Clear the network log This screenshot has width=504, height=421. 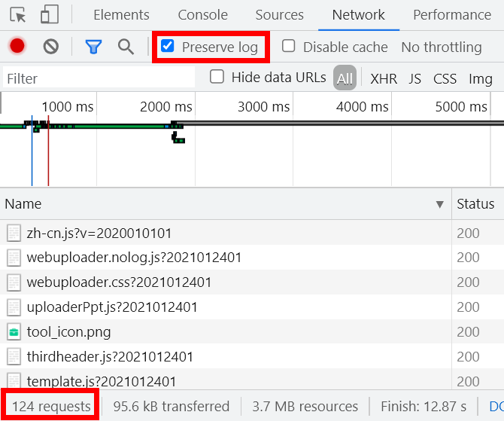tap(51, 47)
